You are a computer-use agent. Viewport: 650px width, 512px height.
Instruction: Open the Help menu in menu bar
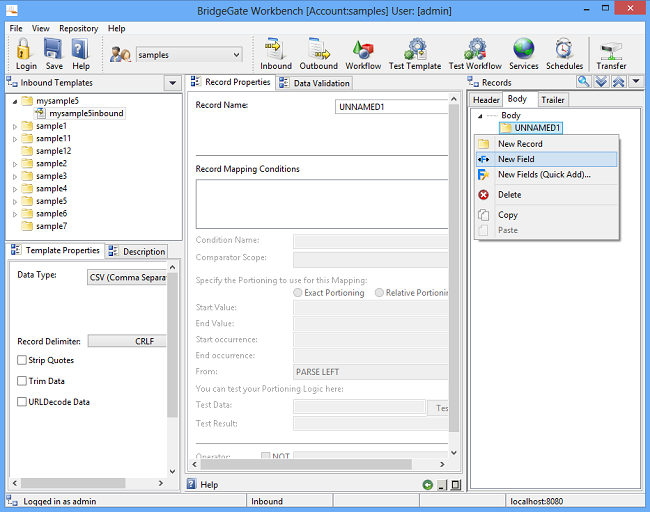click(x=116, y=28)
